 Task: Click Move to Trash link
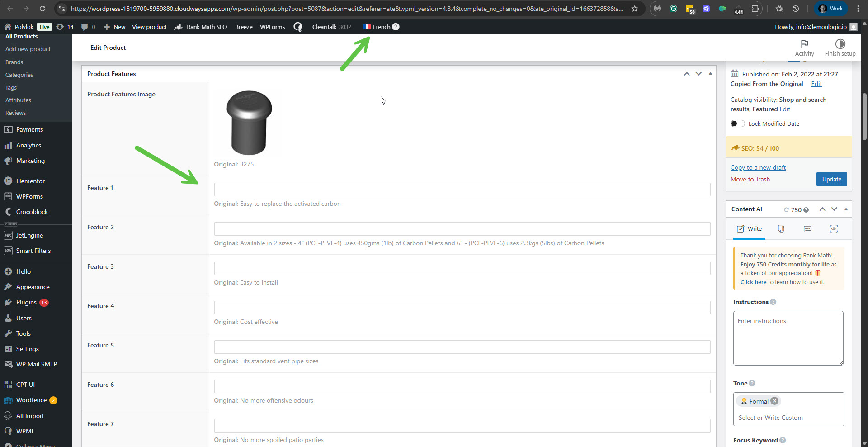750,179
